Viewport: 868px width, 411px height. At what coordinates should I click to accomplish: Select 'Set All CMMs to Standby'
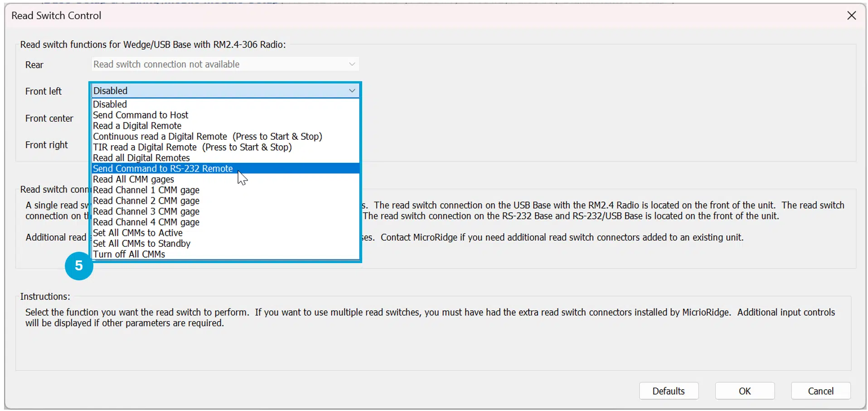[226, 244]
